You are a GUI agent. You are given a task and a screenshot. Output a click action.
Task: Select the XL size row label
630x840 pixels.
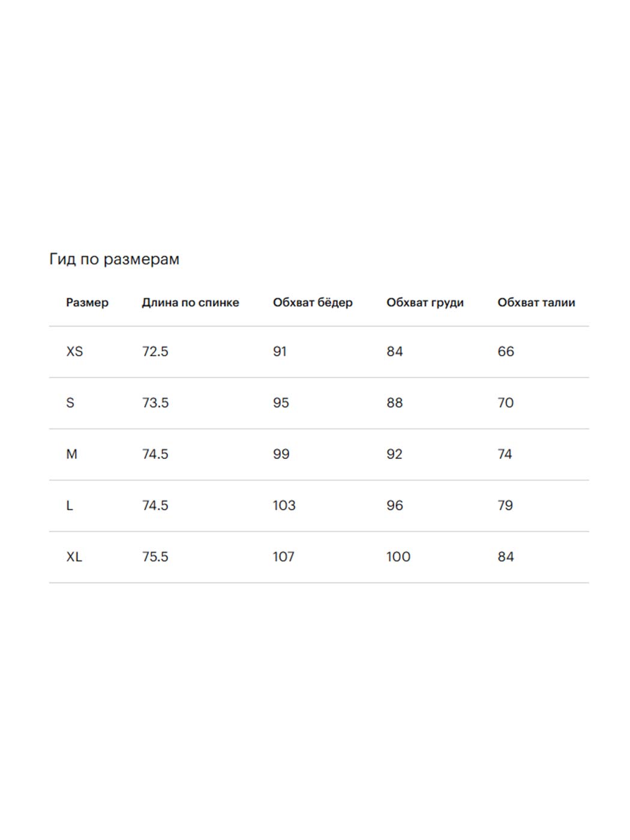(x=74, y=557)
